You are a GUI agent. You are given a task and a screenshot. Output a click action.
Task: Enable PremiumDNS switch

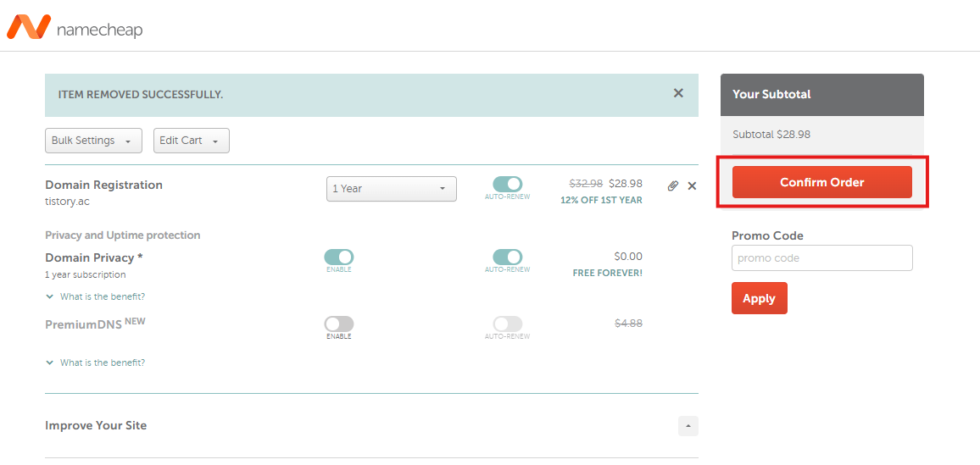click(339, 324)
